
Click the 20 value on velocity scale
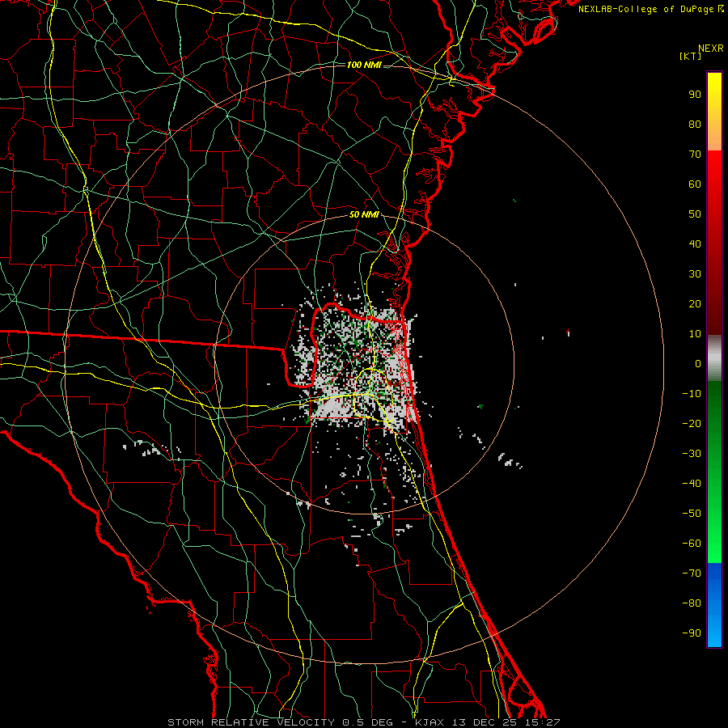695,304
